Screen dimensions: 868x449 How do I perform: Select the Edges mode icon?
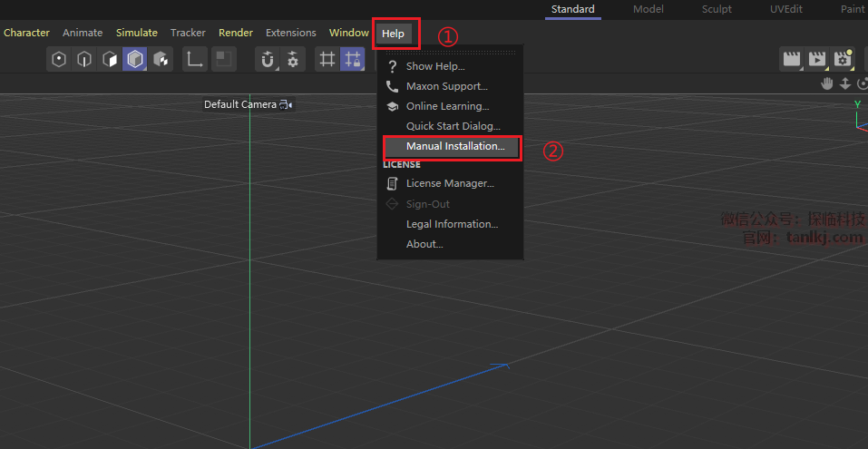84,60
